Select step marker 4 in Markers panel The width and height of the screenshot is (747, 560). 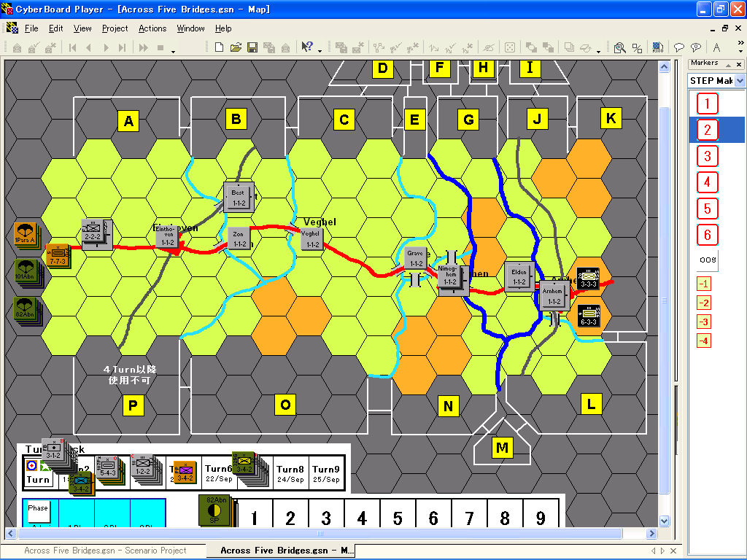(x=707, y=182)
